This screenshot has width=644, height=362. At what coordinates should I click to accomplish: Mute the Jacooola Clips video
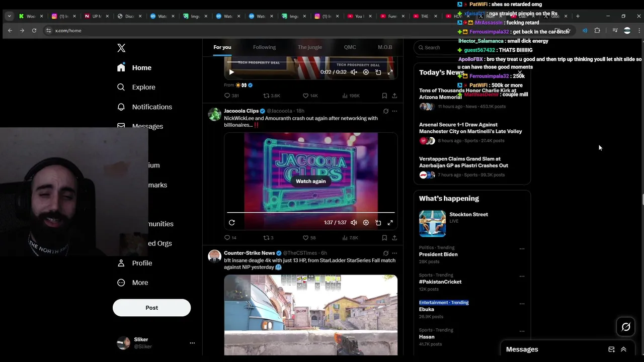tap(354, 223)
